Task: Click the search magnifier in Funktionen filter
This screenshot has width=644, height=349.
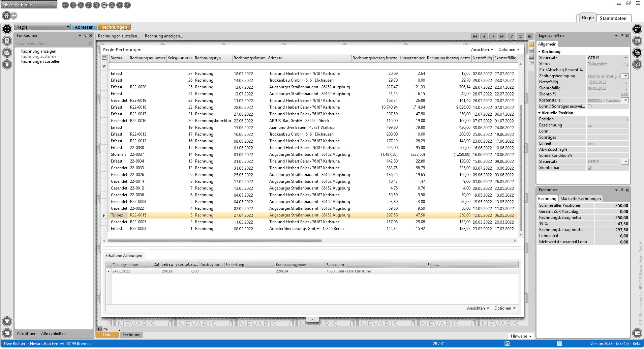Action: click(x=90, y=43)
